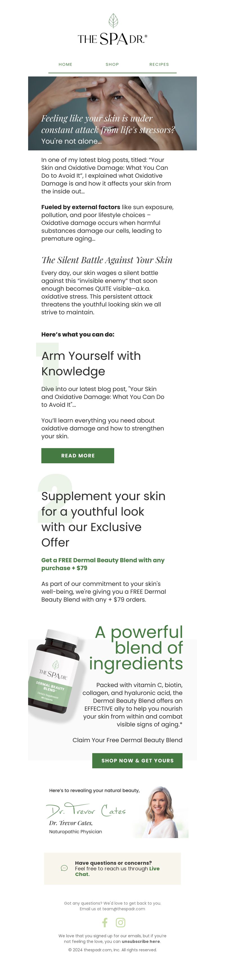The width and height of the screenshot is (225, 980).
Task: Click Shop Now & Get Yours button
Action: click(x=138, y=760)
